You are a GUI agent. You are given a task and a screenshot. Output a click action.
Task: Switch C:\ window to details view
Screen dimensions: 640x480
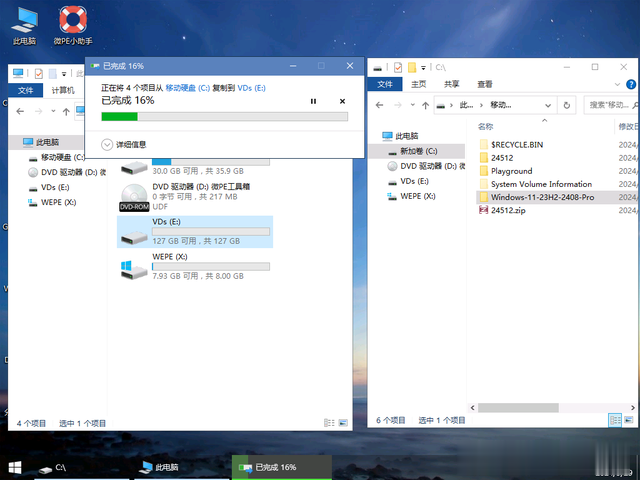tap(615, 420)
